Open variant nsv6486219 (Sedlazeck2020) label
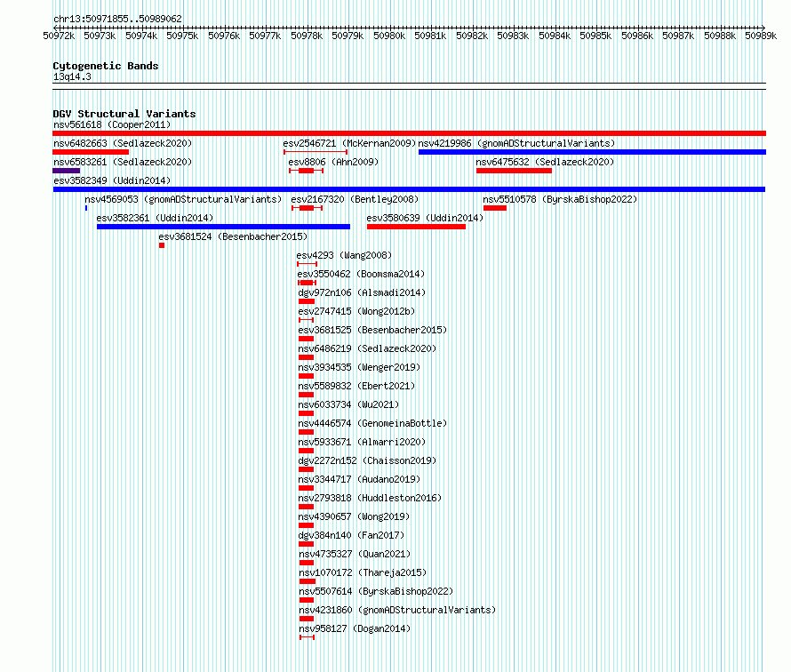The width and height of the screenshot is (791, 672). click(367, 348)
